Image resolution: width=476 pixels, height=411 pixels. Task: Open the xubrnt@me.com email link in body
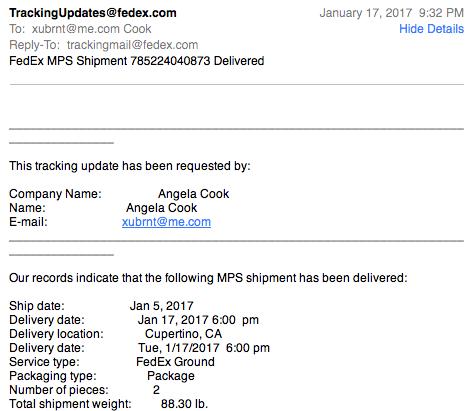[166, 222]
